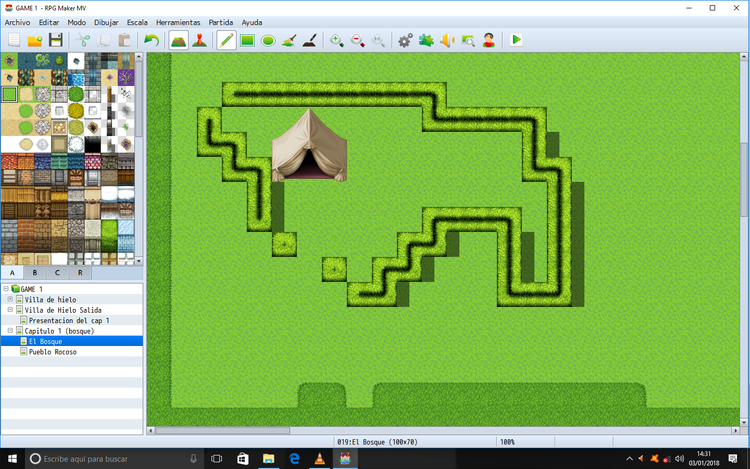Viewport: 750px width, 469px height.
Task: Open the Ayuda menu
Action: coord(252,22)
